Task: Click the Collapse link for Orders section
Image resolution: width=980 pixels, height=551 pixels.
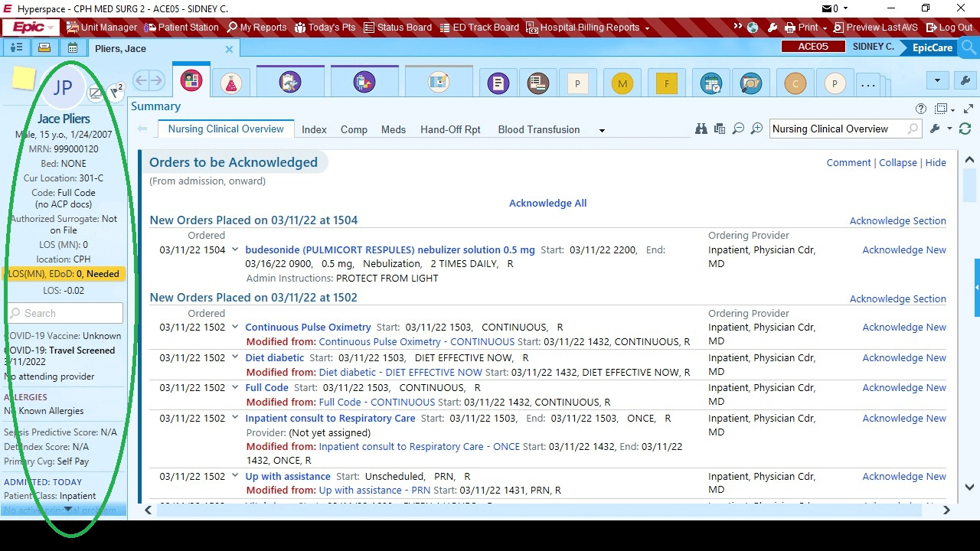Action: (x=897, y=162)
